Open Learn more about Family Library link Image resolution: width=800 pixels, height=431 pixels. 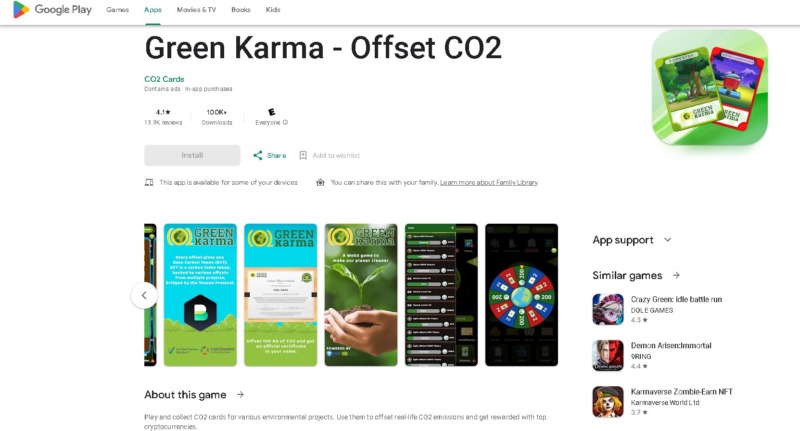tap(489, 183)
